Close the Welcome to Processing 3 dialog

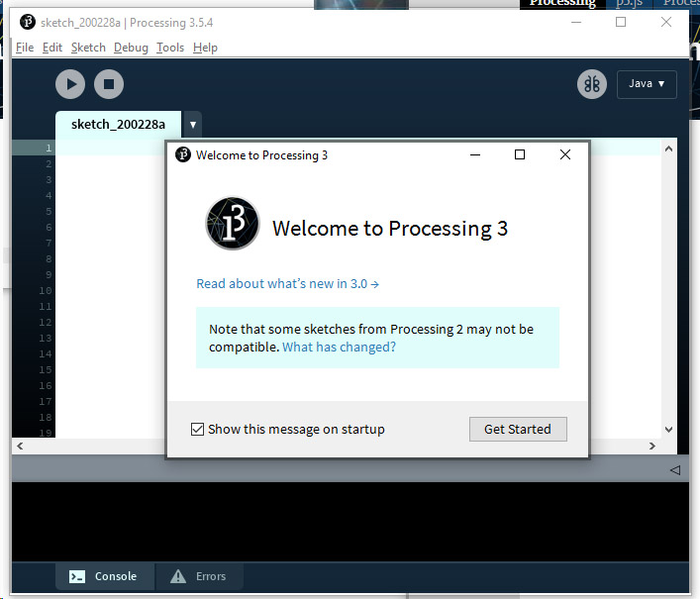(565, 154)
